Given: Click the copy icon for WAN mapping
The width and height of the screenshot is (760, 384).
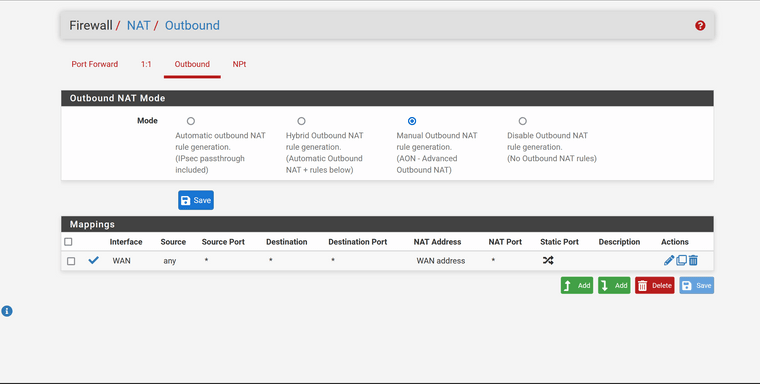Looking at the screenshot, I should click(x=681, y=260).
